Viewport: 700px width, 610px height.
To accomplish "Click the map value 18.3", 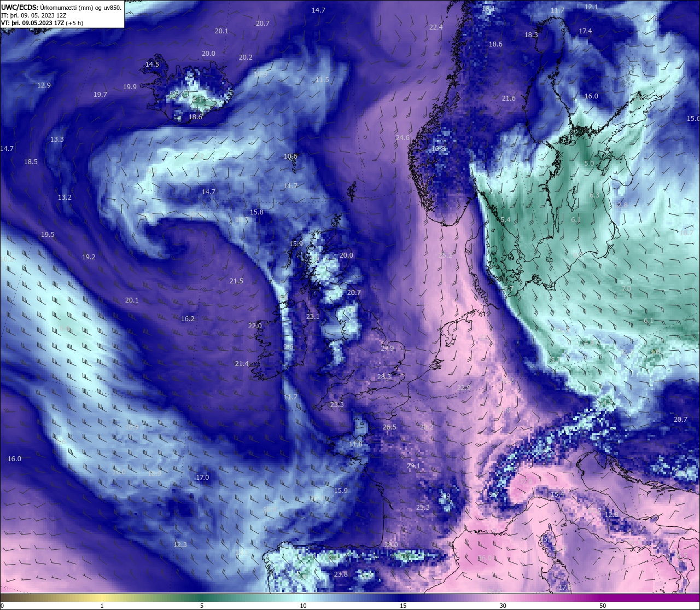I will pos(531,35).
